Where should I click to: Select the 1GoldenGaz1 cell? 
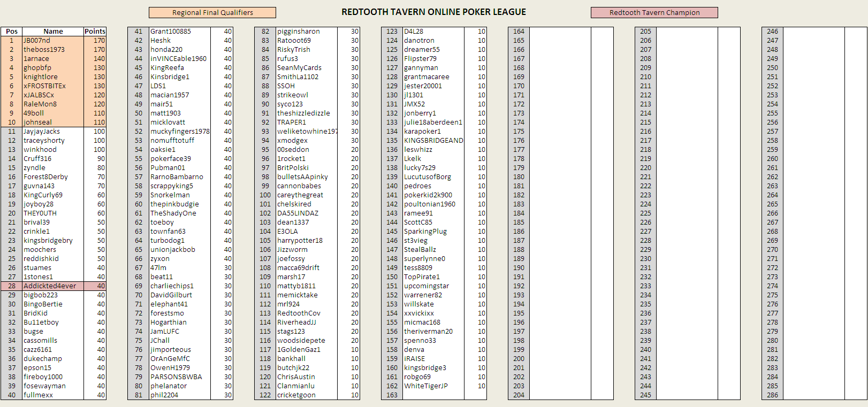307,350
